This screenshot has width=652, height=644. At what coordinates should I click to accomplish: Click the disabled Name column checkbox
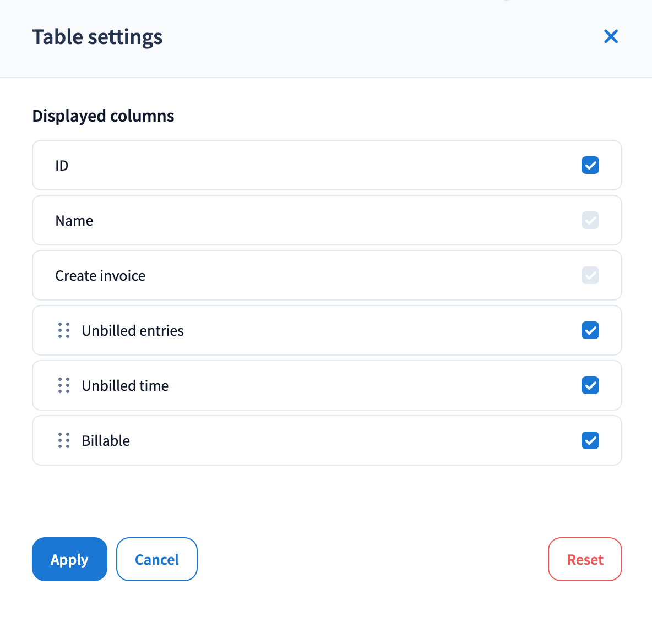pos(590,220)
